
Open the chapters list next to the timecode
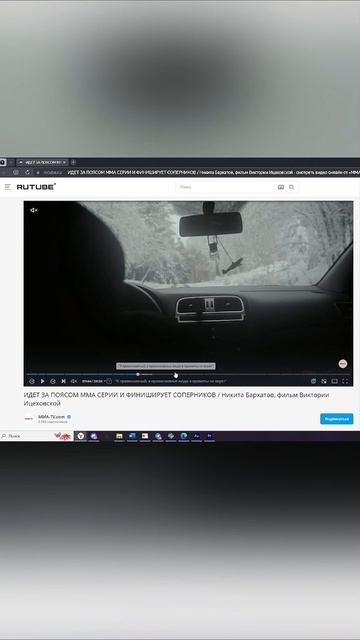[x=109, y=381]
